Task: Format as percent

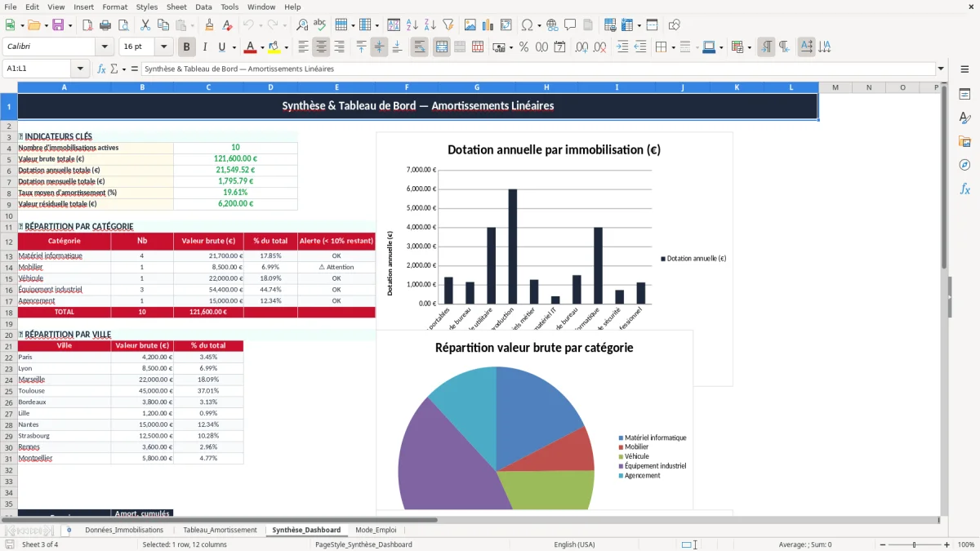Action: (x=523, y=47)
